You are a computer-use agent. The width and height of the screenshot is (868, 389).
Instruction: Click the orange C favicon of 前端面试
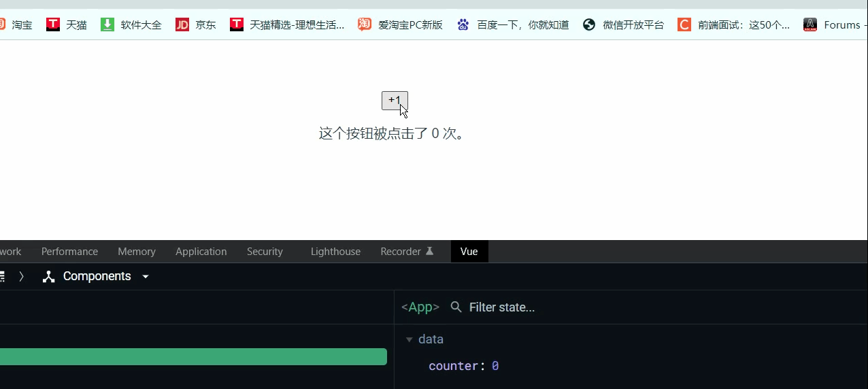point(684,24)
